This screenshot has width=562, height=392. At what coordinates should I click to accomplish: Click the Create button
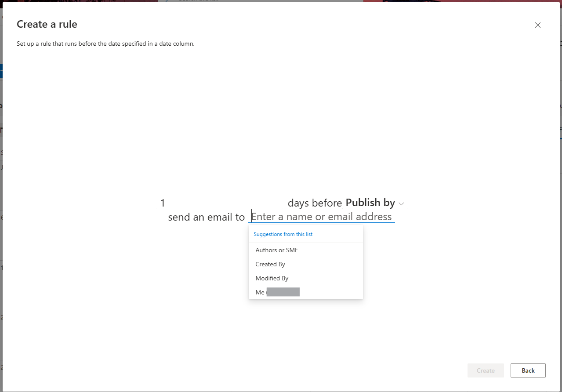[485, 370]
